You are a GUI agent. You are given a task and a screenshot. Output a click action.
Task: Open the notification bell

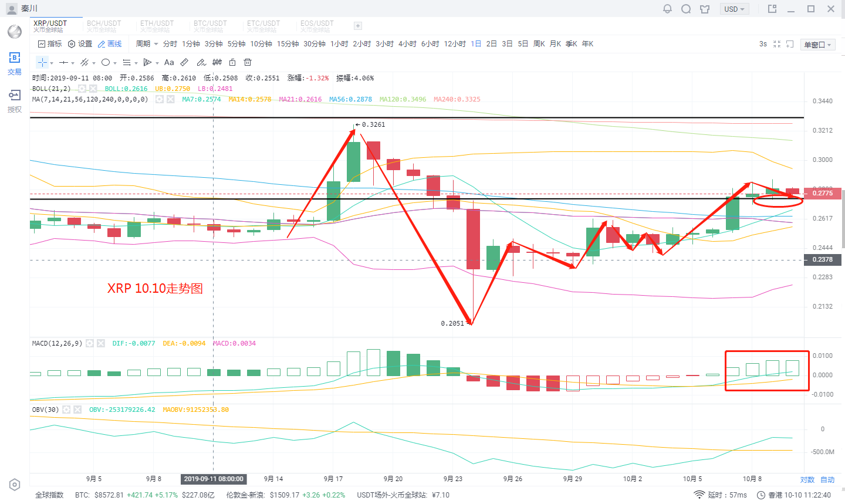(x=667, y=9)
